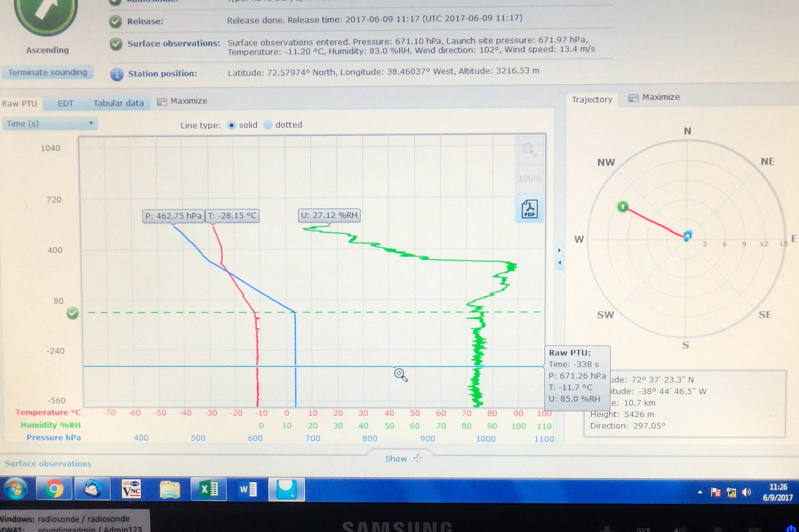The height and width of the screenshot is (532, 799).
Task: Click the PDF export icon on chart
Action: (529, 208)
